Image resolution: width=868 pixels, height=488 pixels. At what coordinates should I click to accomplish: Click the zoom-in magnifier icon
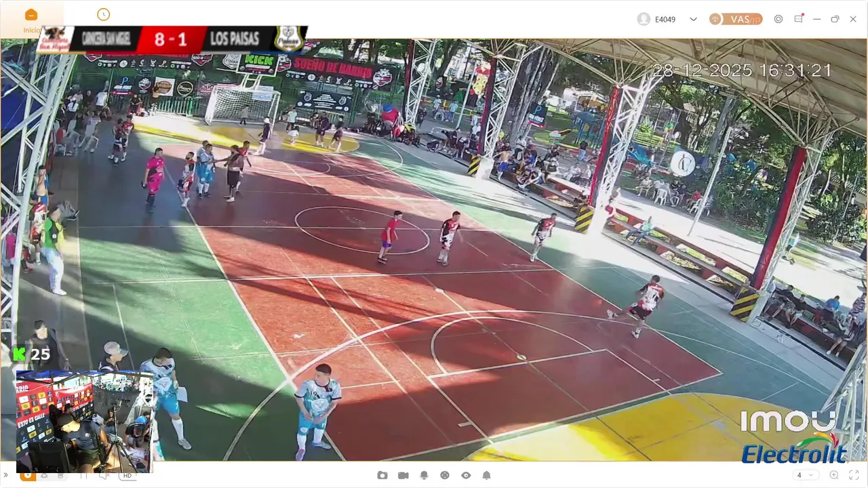click(834, 475)
